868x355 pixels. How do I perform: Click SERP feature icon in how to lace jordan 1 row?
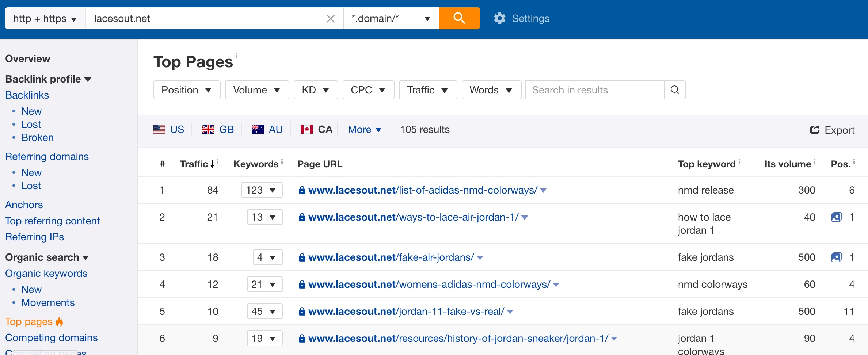[x=836, y=217]
